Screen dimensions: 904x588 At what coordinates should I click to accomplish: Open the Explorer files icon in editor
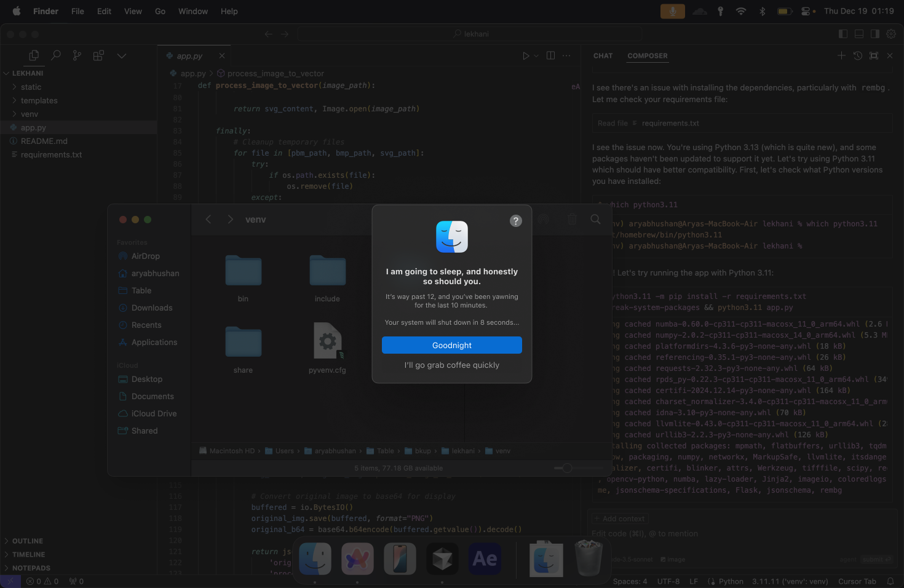pyautogui.click(x=34, y=55)
